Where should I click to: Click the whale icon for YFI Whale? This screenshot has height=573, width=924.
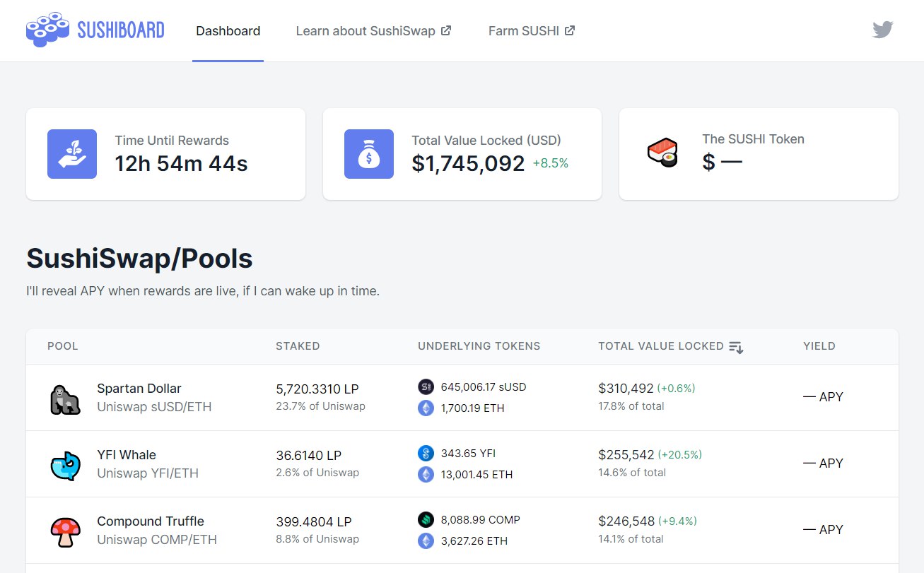tap(66, 466)
